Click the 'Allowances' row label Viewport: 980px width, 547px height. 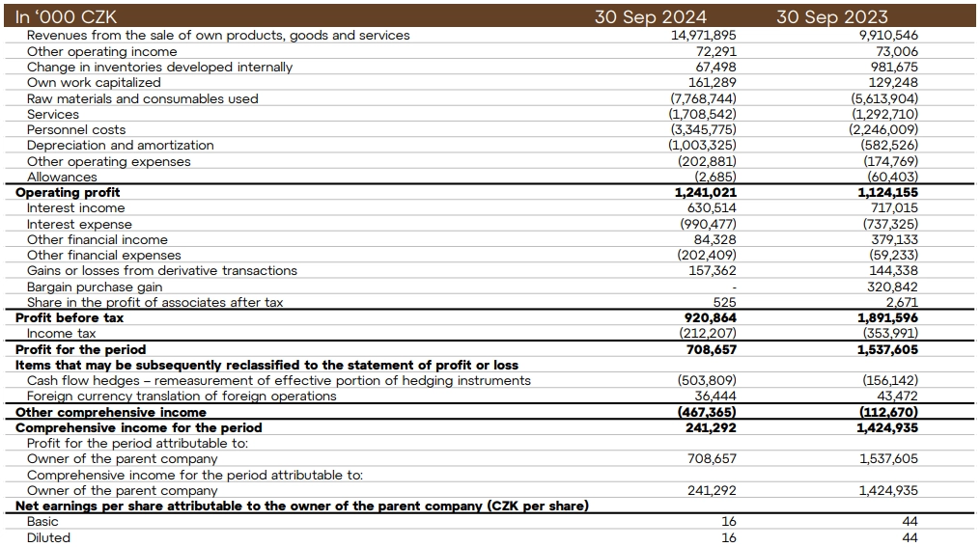point(62,177)
